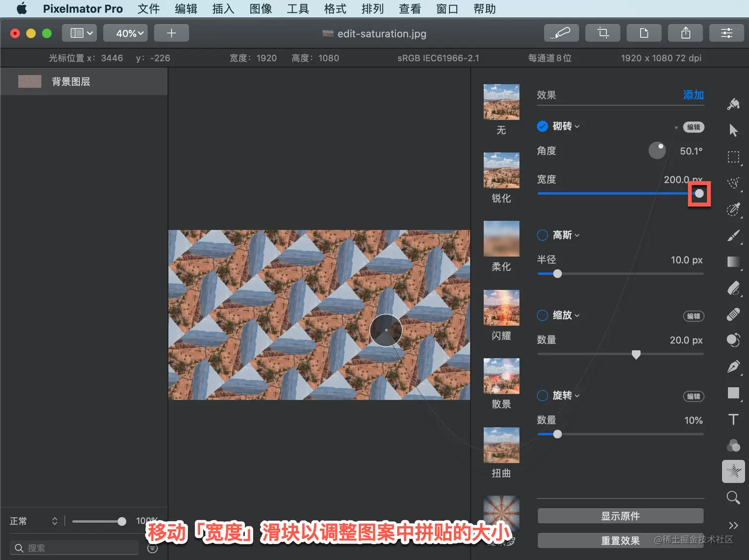The width and height of the screenshot is (749, 560).
Task: Open the sidebar layout dropdown
Action: [79, 33]
